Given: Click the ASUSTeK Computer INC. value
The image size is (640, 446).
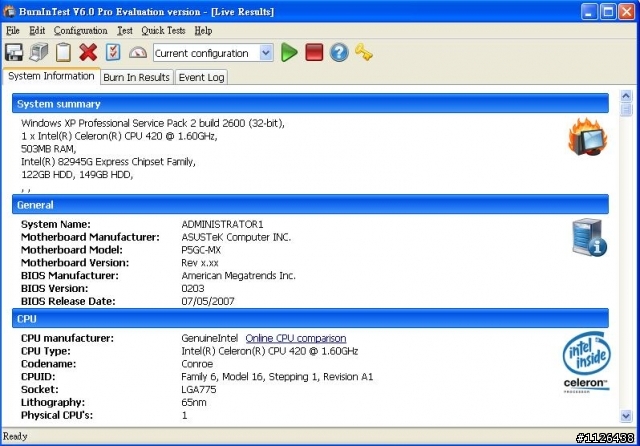Looking at the screenshot, I should [x=236, y=237].
